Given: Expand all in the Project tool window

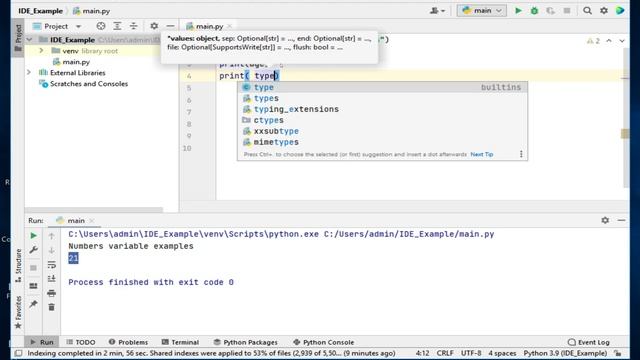Looking at the screenshot, I should 117,26.
